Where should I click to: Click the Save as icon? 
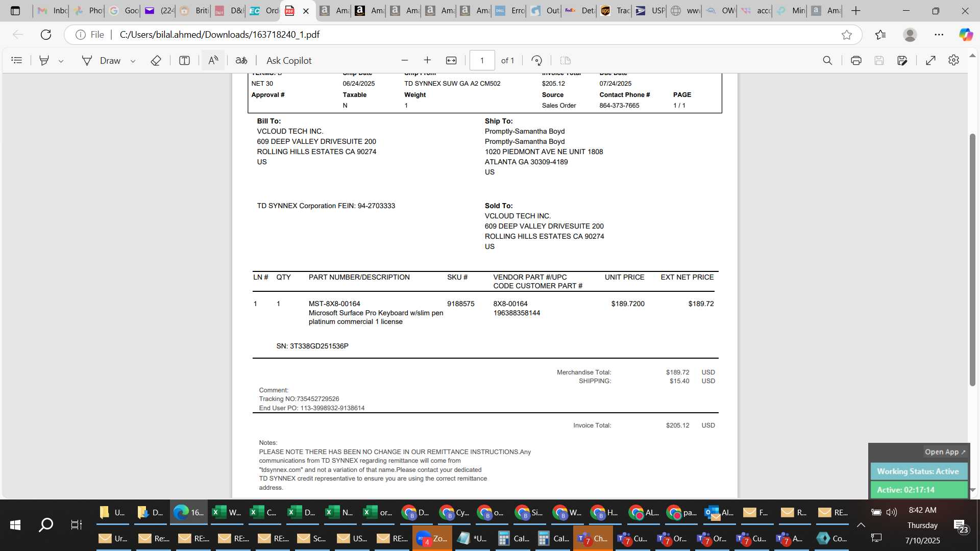coord(902,60)
